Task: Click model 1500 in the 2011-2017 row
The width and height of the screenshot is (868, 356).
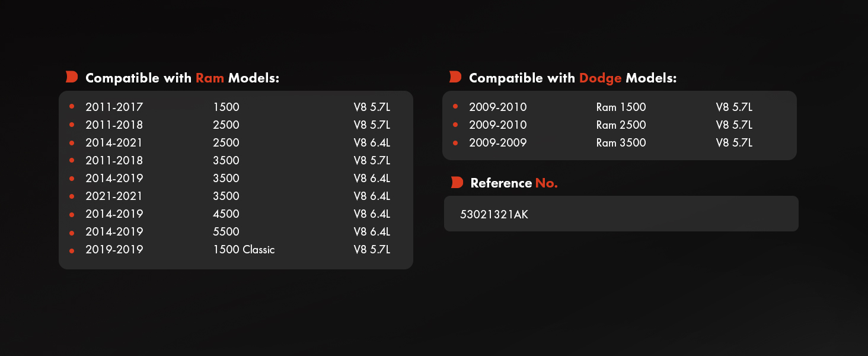Action: click(226, 107)
